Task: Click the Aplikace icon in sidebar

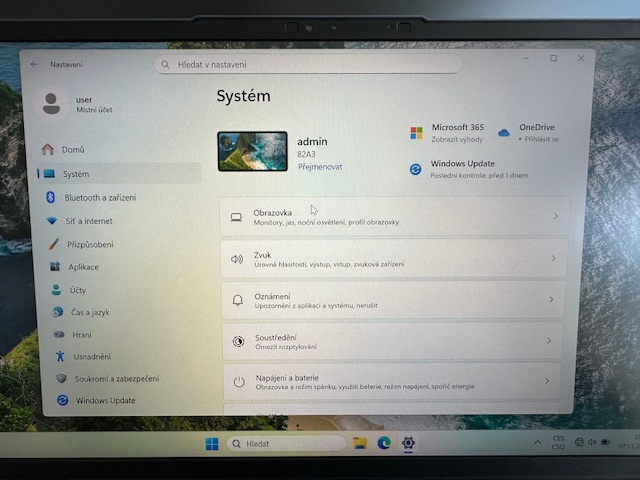Action: 55,267
